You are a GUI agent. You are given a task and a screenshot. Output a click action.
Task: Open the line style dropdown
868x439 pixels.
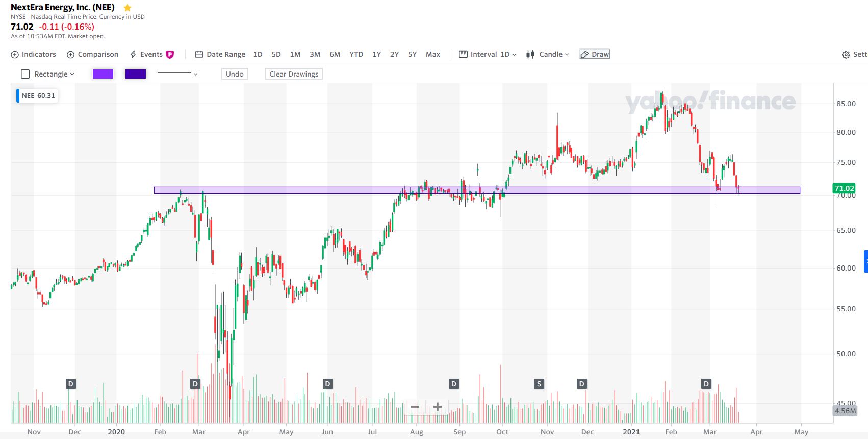[x=177, y=74]
